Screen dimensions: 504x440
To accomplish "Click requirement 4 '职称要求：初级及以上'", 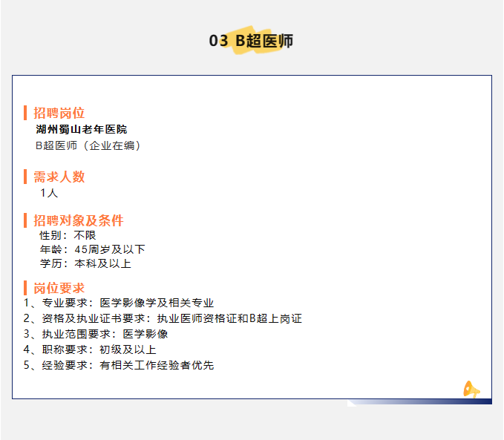I will [x=90, y=349].
